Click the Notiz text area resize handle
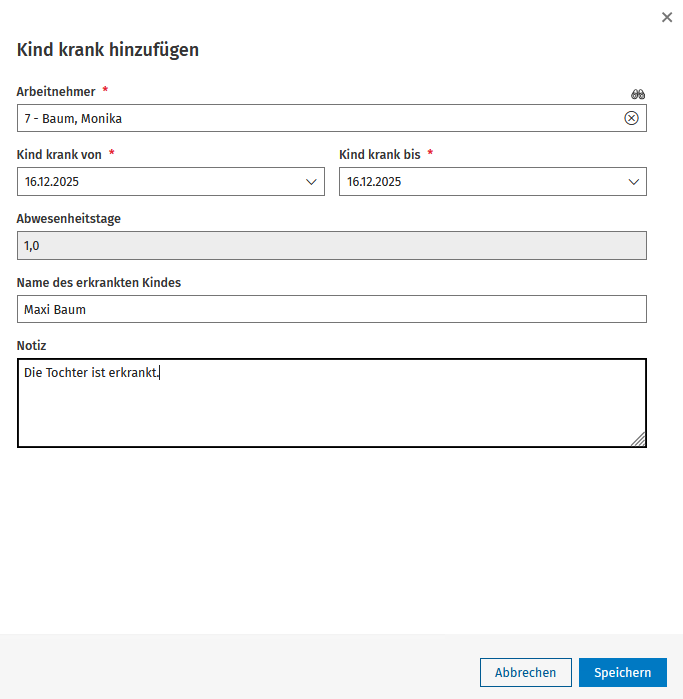 (x=639, y=440)
